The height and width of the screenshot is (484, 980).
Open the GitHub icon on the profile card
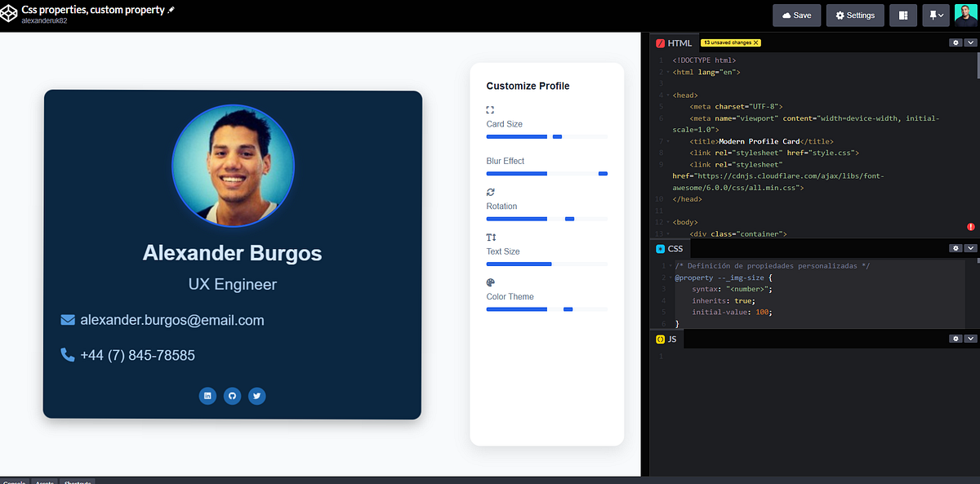232,396
